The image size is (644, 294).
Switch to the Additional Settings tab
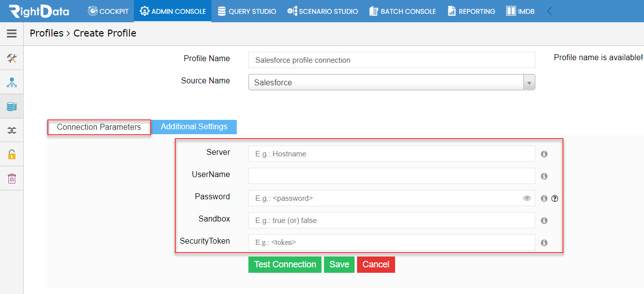tap(194, 127)
